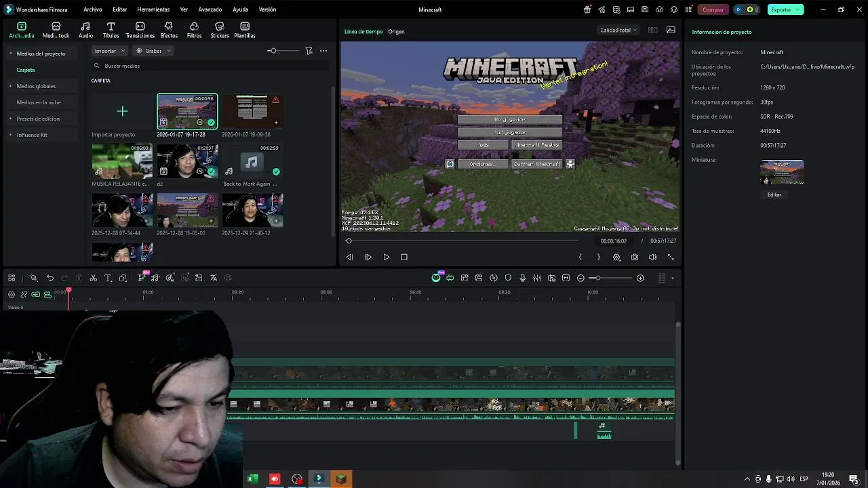The height and width of the screenshot is (488, 868).
Task: Open the media panel more options ellipsis
Action: (323, 51)
